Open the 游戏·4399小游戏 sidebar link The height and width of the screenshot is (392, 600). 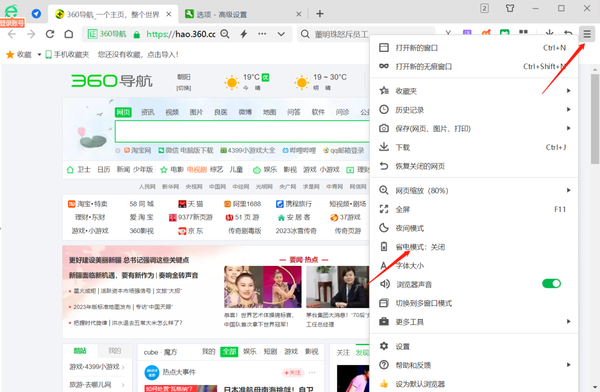click(x=97, y=367)
